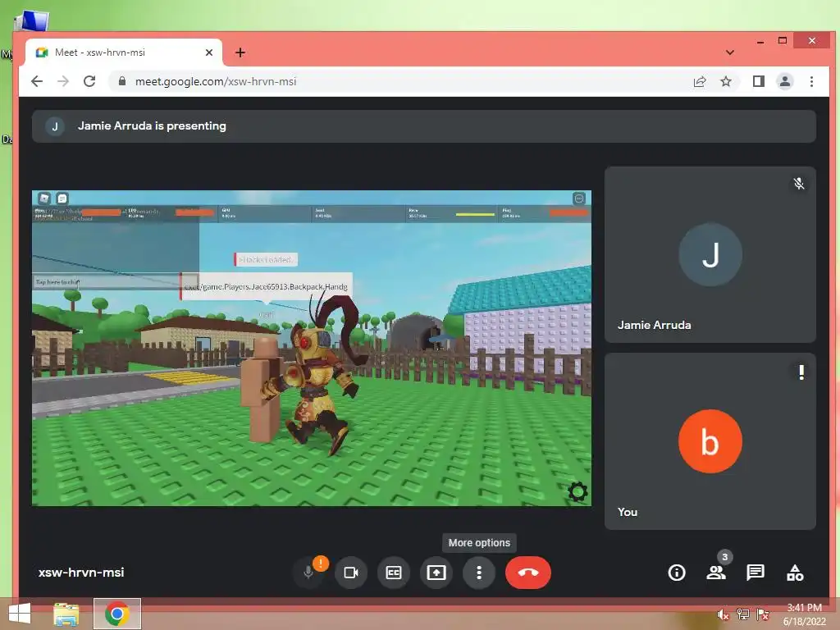
Task: Click the Action Center flag tray icon
Action: [763, 614]
